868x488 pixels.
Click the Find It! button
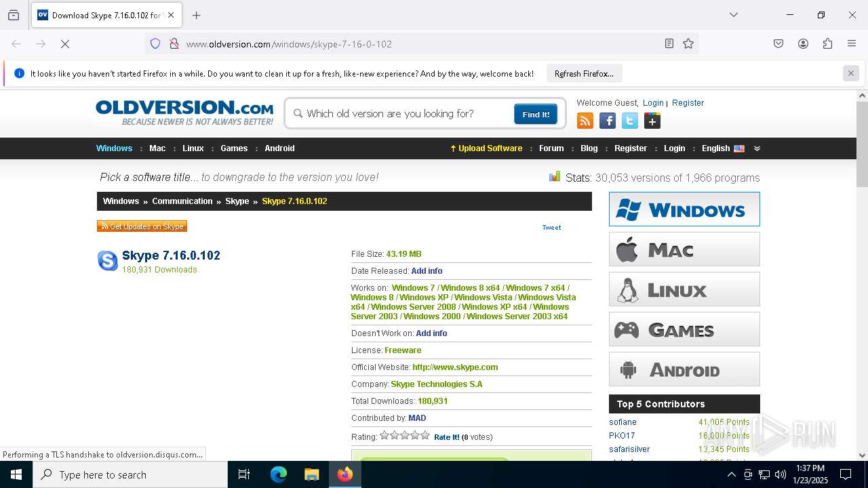click(536, 114)
